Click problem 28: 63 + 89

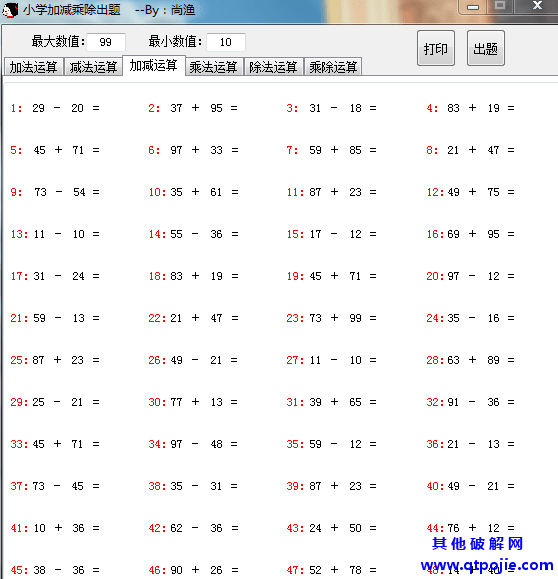[470, 360]
